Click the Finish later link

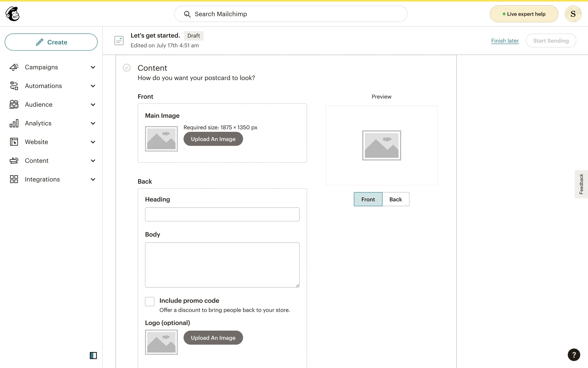point(505,41)
